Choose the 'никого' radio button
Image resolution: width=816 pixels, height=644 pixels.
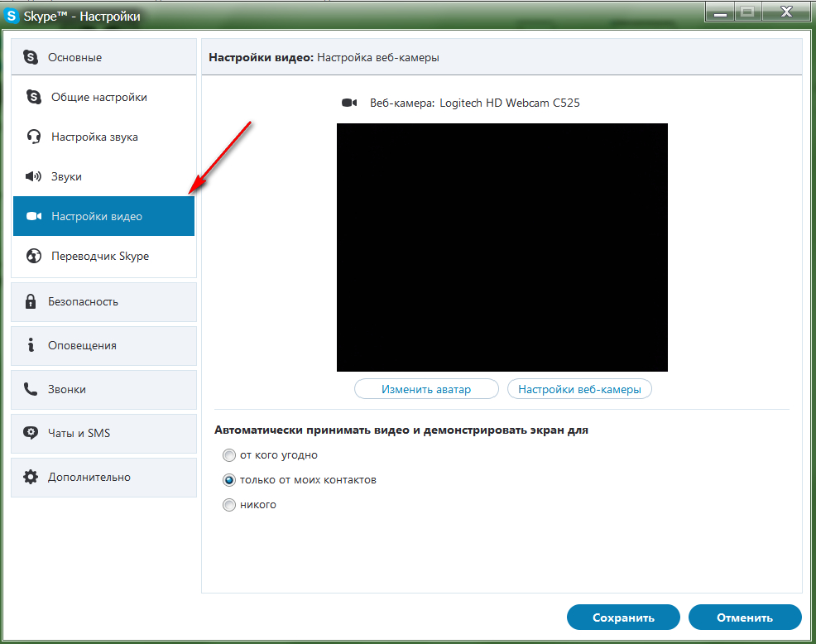point(229,505)
